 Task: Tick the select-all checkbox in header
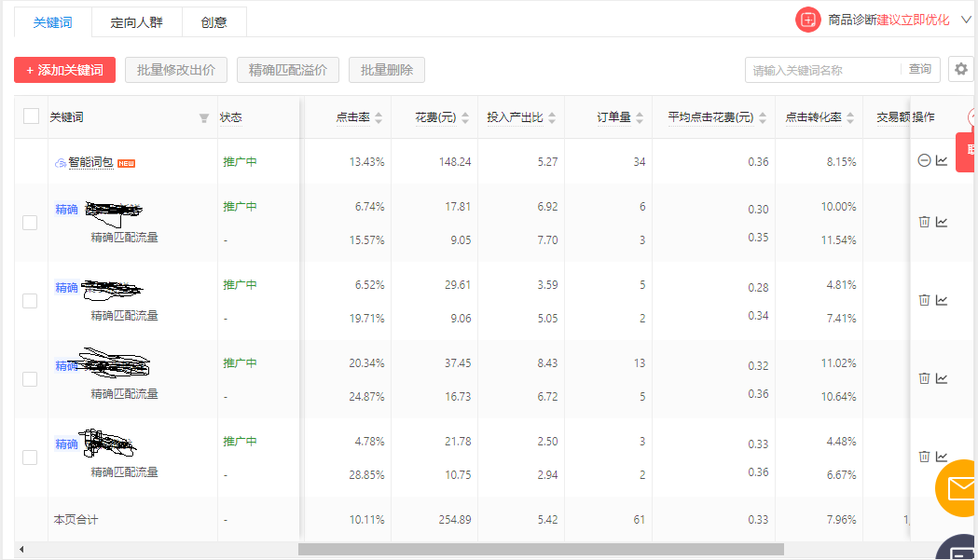(31, 116)
